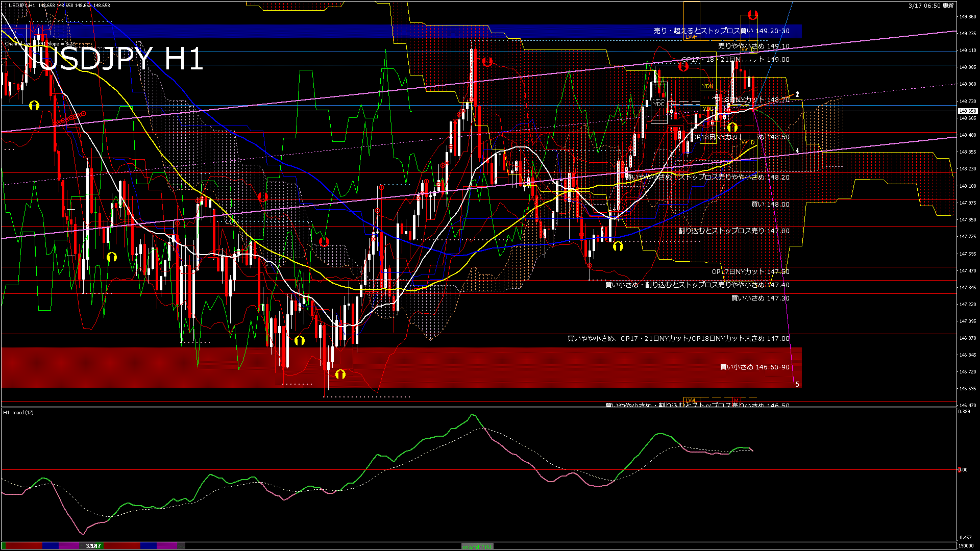The height and width of the screenshot is (551, 980).
Task: Select the '買い 148.00' level label
Action: tap(770, 205)
